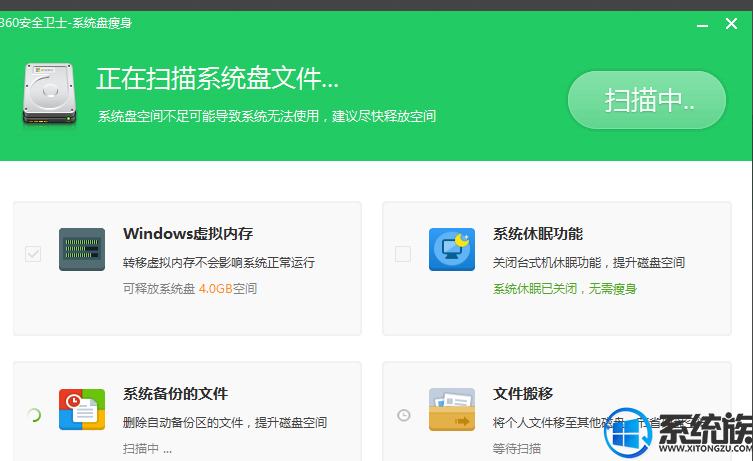
Task: Select the Windows虚拟内存 title
Action: 188,234
